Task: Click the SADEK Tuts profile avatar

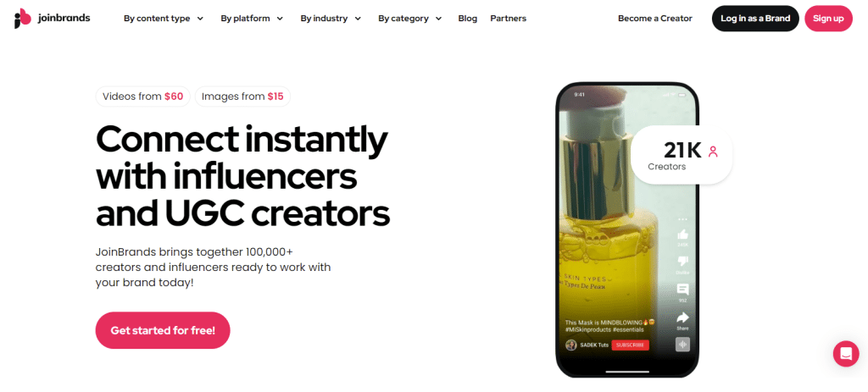Action: tap(570, 345)
